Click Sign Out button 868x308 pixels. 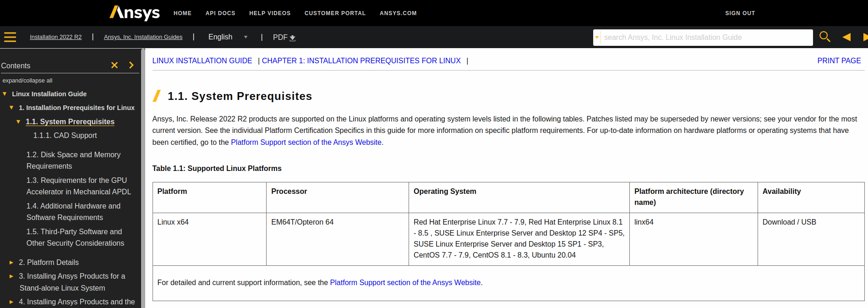[x=740, y=13]
